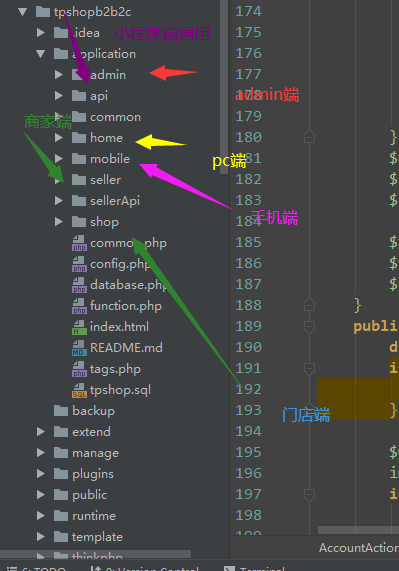
Task: Click the project tree vertical scrollbar
Action: 224,87
